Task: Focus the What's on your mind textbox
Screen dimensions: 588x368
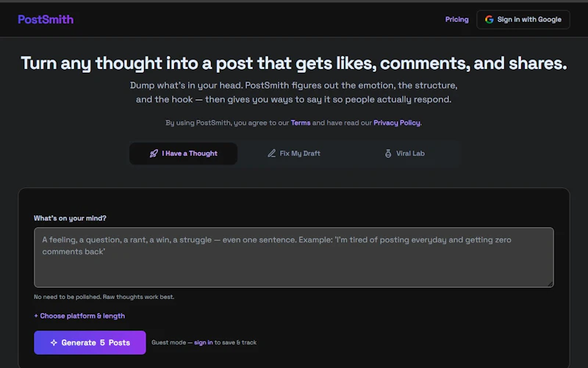Action: tap(294, 257)
